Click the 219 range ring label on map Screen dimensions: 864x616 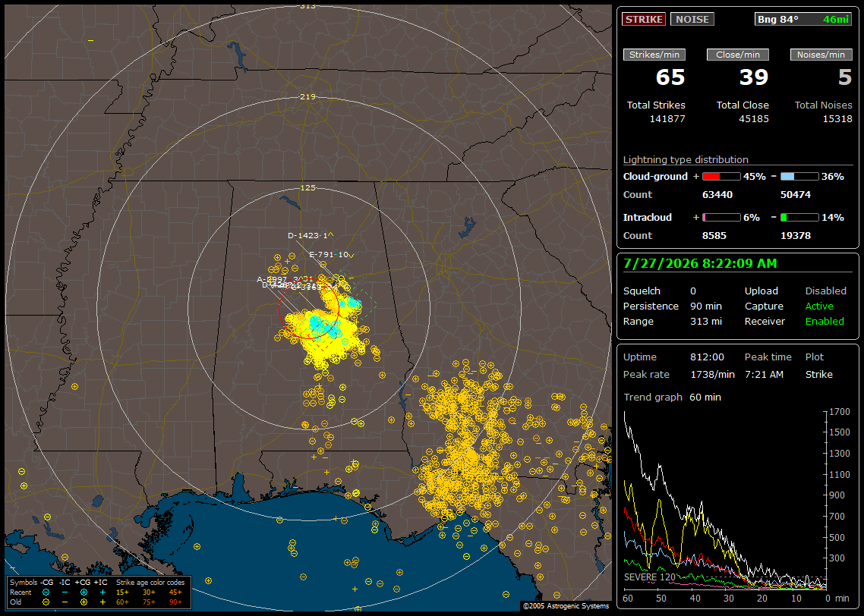pyautogui.click(x=307, y=97)
